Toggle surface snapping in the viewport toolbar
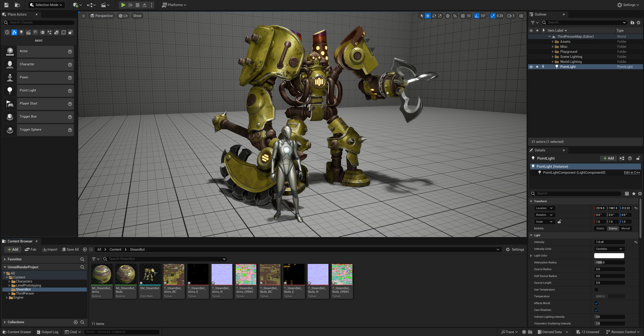Image resolution: width=644 pixels, height=336 pixels. (455, 16)
